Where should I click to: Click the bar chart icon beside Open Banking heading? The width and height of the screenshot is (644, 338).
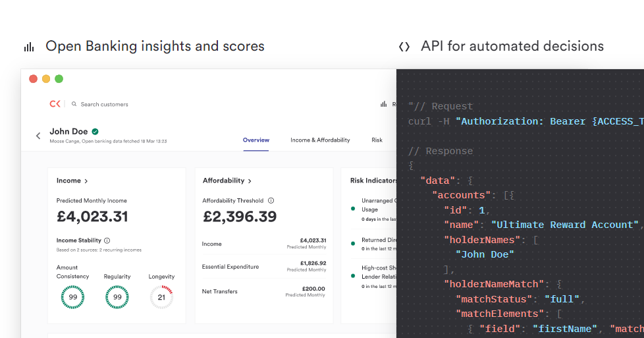tap(29, 47)
